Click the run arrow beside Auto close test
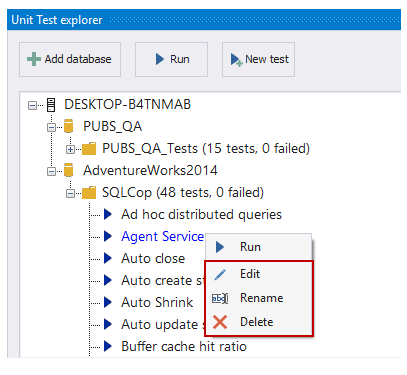Screen dimensions: 407x375 coord(108,258)
